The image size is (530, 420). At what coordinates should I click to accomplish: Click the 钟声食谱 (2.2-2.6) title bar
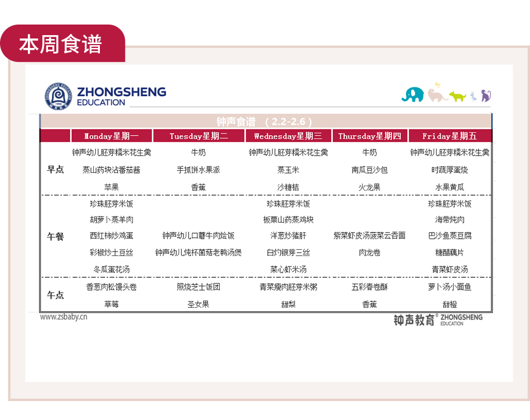tap(265, 122)
